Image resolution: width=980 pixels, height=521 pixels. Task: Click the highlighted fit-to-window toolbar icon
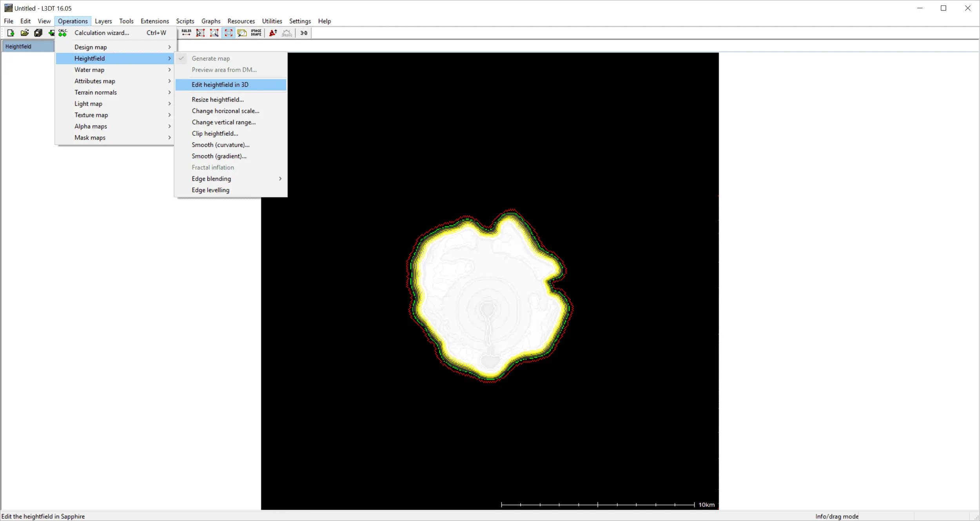click(229, 33)
